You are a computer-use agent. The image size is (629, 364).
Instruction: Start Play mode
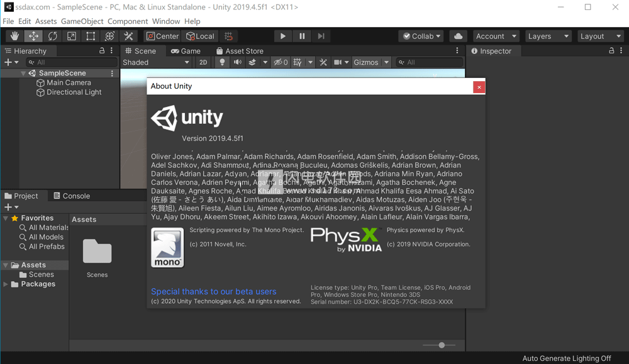[x=283, y=36]
